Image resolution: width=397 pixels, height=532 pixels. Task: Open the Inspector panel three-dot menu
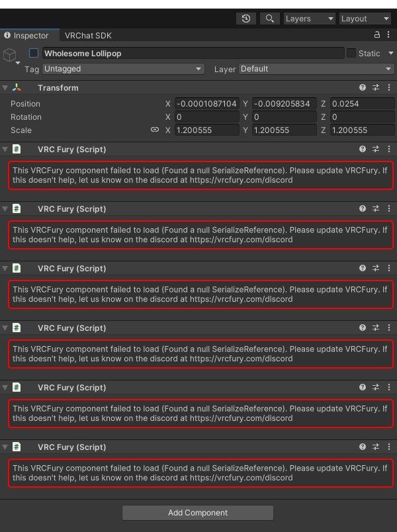click(388, 34)
